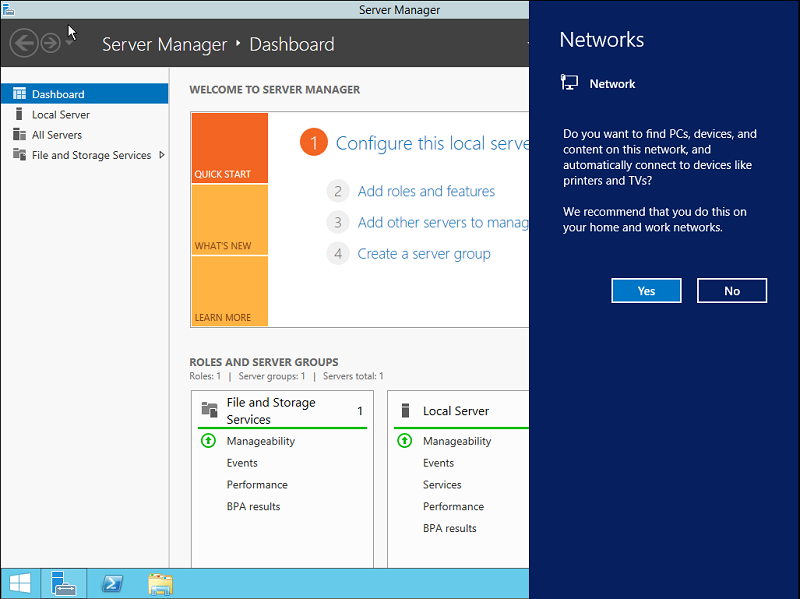800x599 pixels.
Task: Launch Windows PowerShell from the taskbar
Action: click(112, 583)
